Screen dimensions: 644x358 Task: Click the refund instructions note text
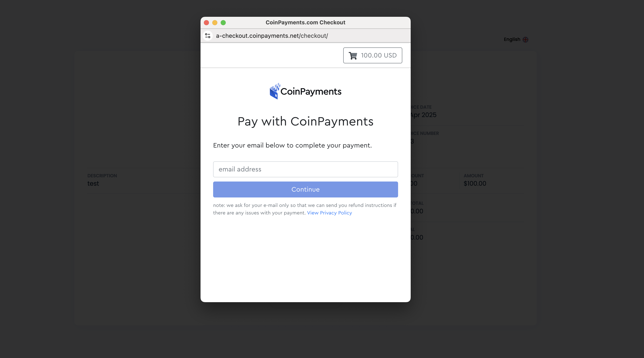coord(305,209)
